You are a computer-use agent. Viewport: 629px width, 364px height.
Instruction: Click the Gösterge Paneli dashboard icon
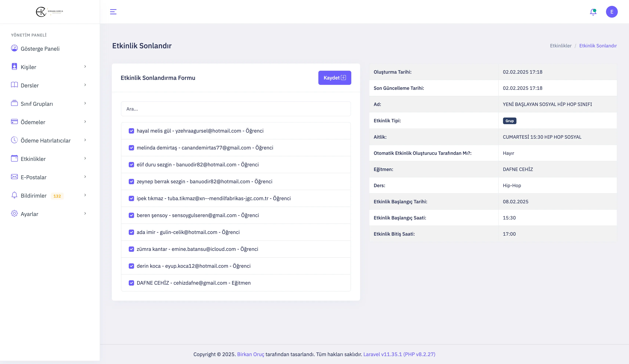pyautogui.click(x=14, y=48)
